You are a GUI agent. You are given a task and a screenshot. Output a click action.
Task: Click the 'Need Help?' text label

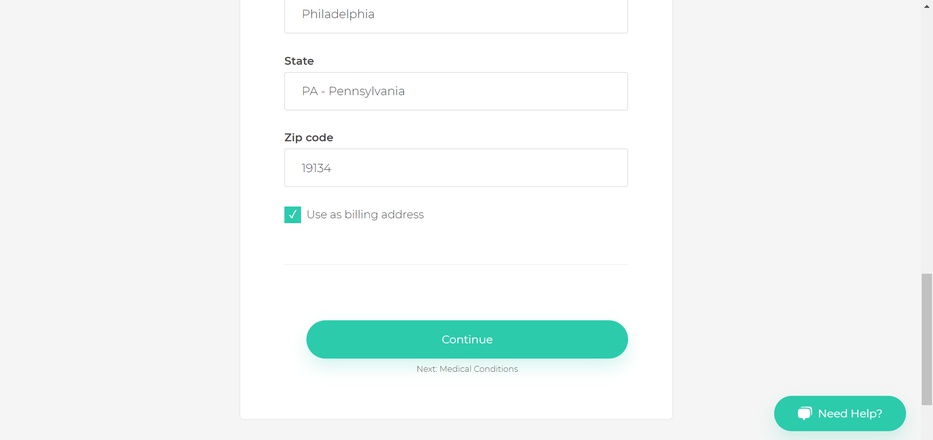pos(850,413)
